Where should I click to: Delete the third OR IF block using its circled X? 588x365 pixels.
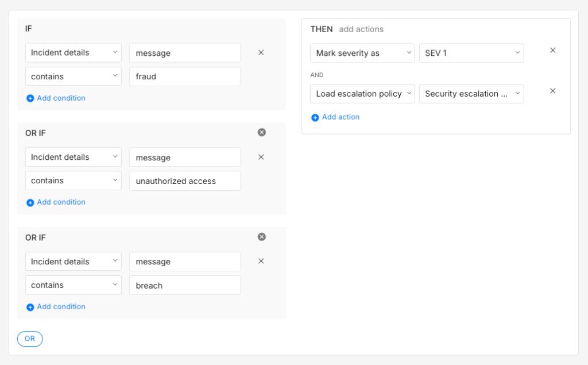coord(261,236)
